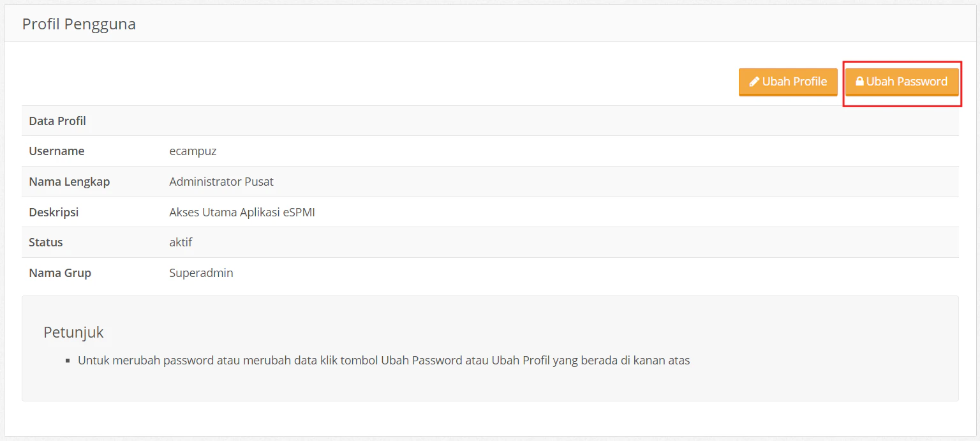Screen dimensions: 980x441
Task: Select the aktif status value
Action: pyautogui.click(x=181, y=242)
